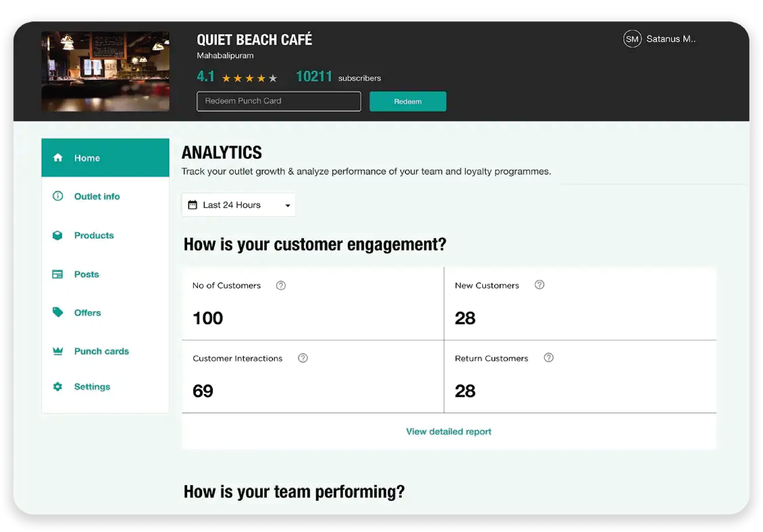Click the calendar icon in date filter
The width and height of the screenshot is (763, 532).
(193, 205)
